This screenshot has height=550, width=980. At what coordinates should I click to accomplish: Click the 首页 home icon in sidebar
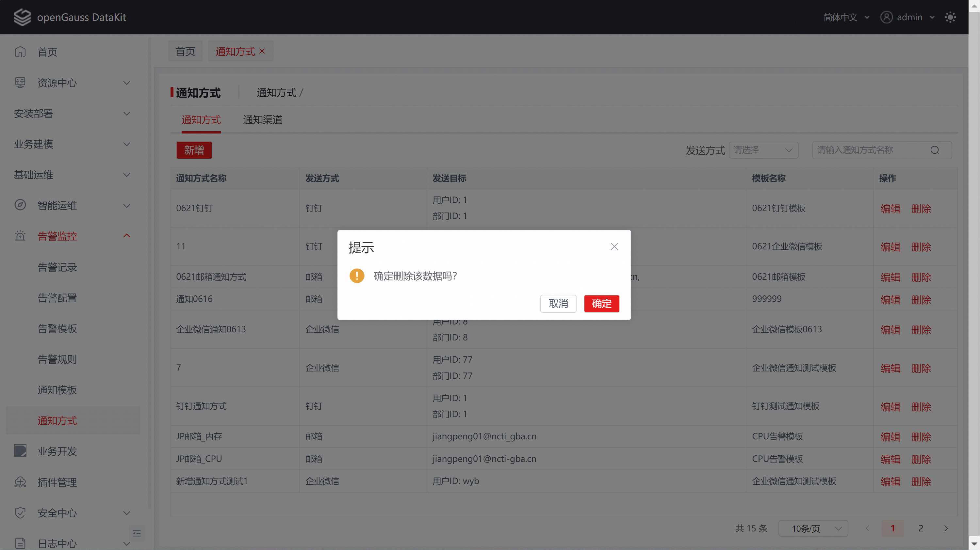pos(20,52)
